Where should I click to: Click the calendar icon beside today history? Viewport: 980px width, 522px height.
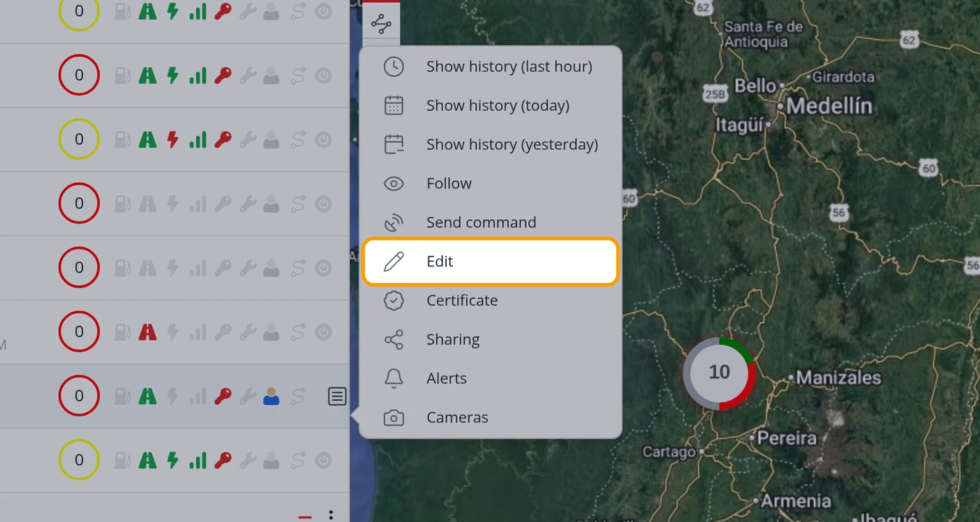pyautogui.click(x=394, y=106)
